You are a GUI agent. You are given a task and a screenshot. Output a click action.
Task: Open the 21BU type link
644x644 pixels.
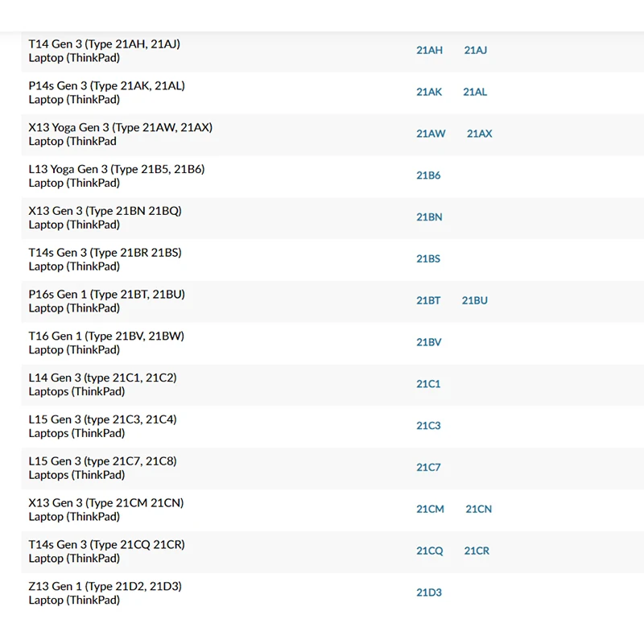[475, 300]
